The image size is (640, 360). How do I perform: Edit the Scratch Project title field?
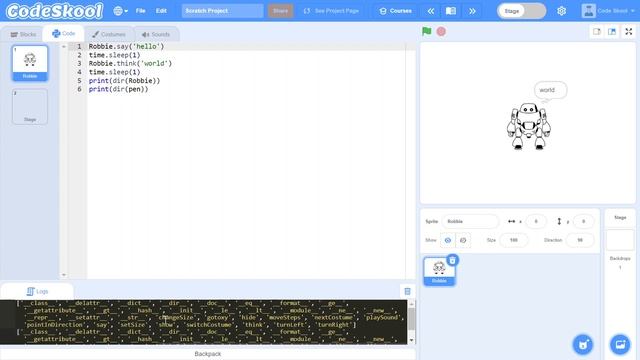[222, 11]
